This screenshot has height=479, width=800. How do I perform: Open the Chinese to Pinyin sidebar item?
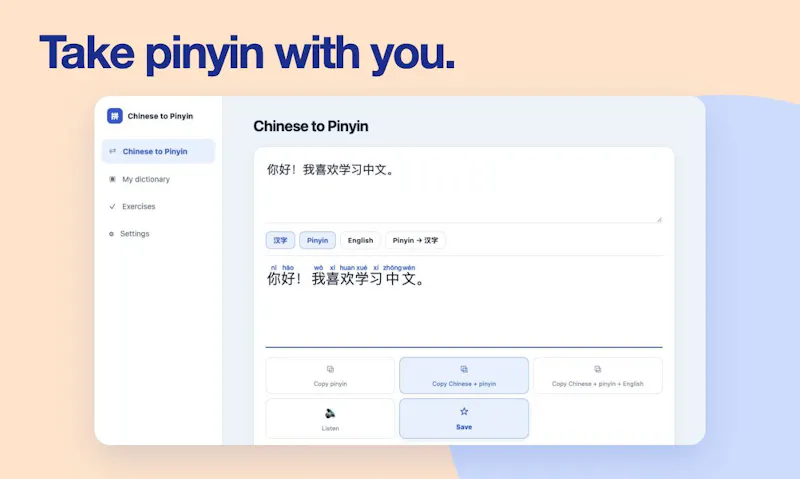coord(158,152)
